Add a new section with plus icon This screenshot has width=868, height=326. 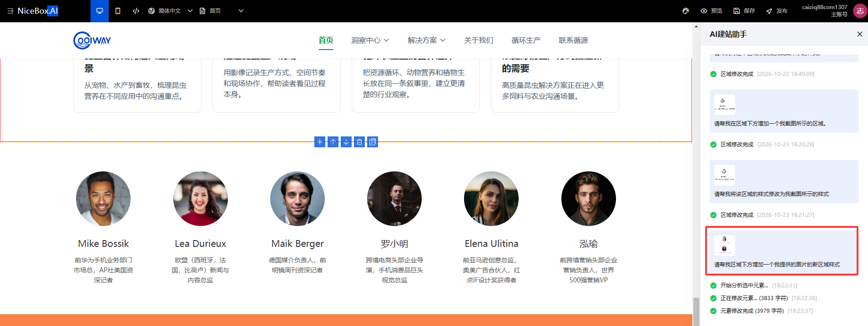[320, 142]
